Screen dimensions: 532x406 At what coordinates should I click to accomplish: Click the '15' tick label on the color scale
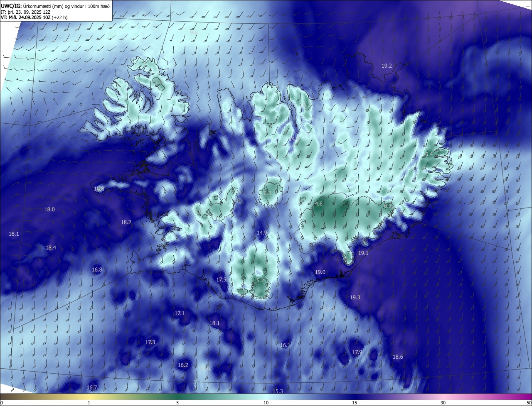point(355,403)
